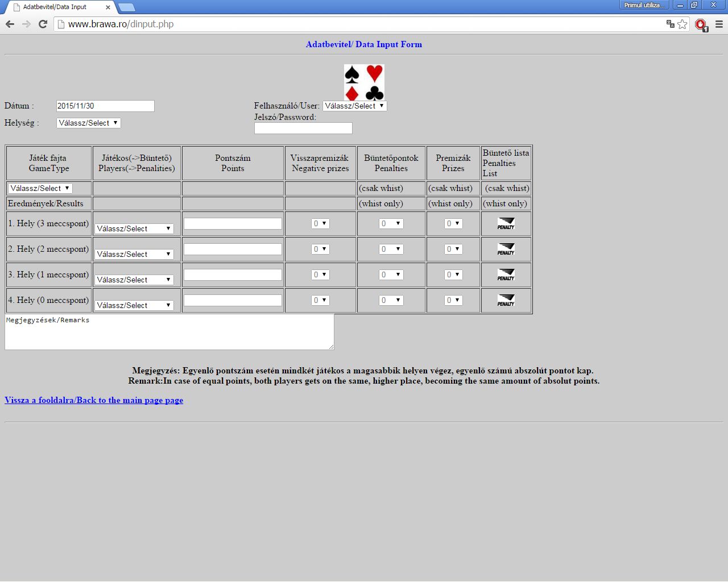Open Prizes dropdown in 2. Hely row
The height and width of the screenshot is (582, 728).
click(453, 249)
